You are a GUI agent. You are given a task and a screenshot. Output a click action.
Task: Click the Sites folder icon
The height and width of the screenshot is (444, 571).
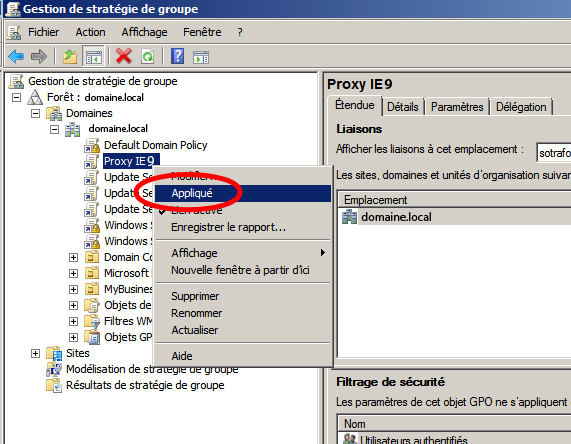point(54,353)
